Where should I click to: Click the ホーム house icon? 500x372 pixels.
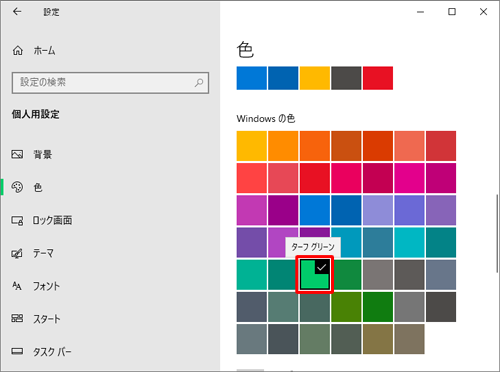coord(18,51)
